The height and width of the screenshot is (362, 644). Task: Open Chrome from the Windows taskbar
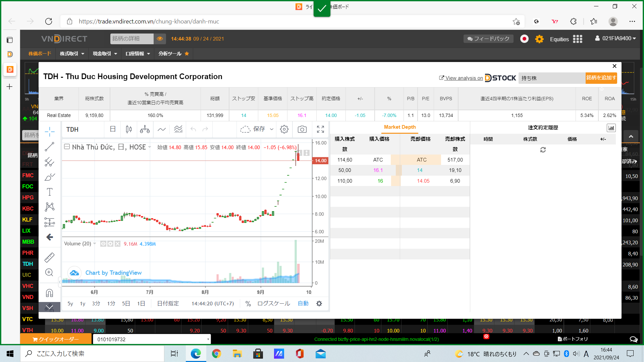click(x=216, y=354)
